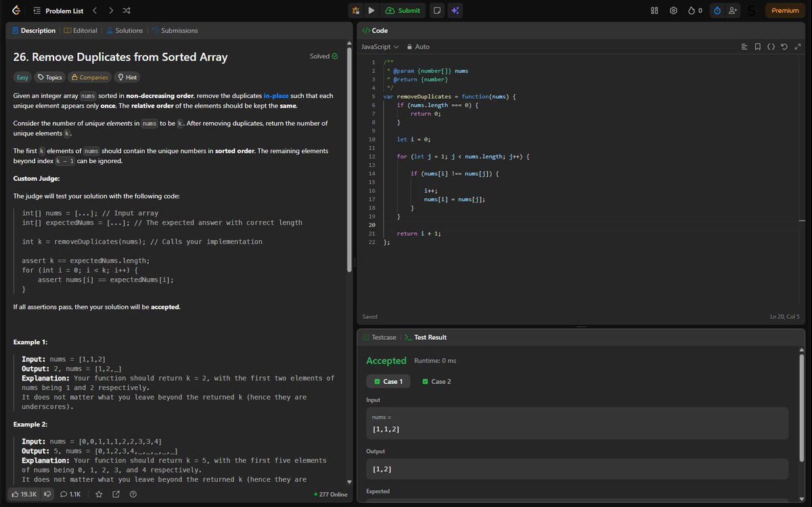Image resolution: width=812 pixels, height=507 pixels.
Task: Click the editor bookmark icon
Action: coord(757,47)
